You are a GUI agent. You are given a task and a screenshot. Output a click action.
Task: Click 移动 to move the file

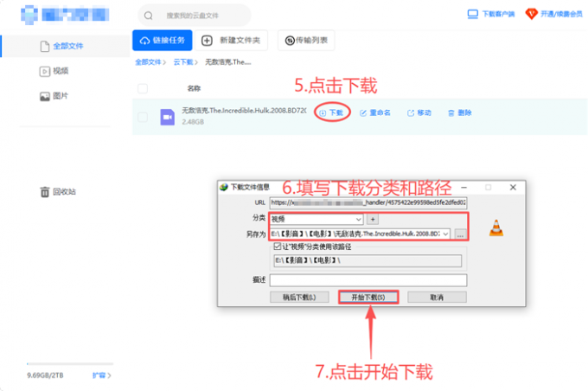tap(419, 112)
